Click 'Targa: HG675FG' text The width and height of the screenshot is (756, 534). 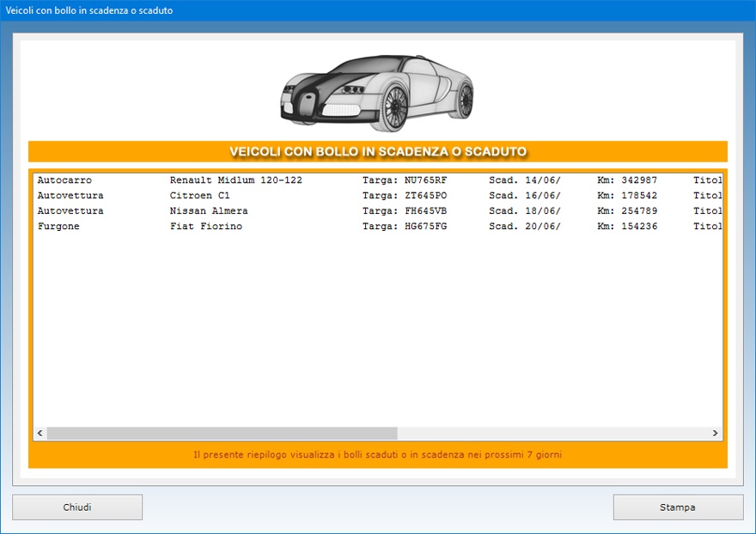coord(405,226)
